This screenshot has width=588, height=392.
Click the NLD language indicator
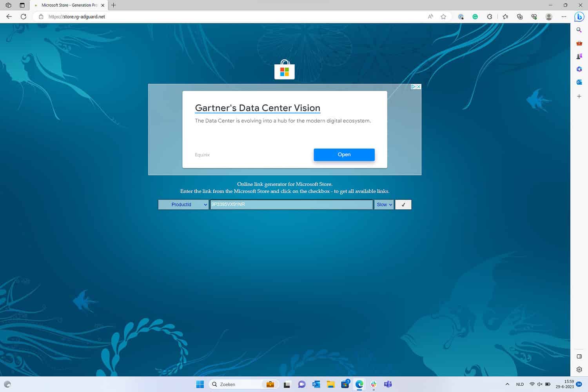pyautogui.click(x=520, y=384)
